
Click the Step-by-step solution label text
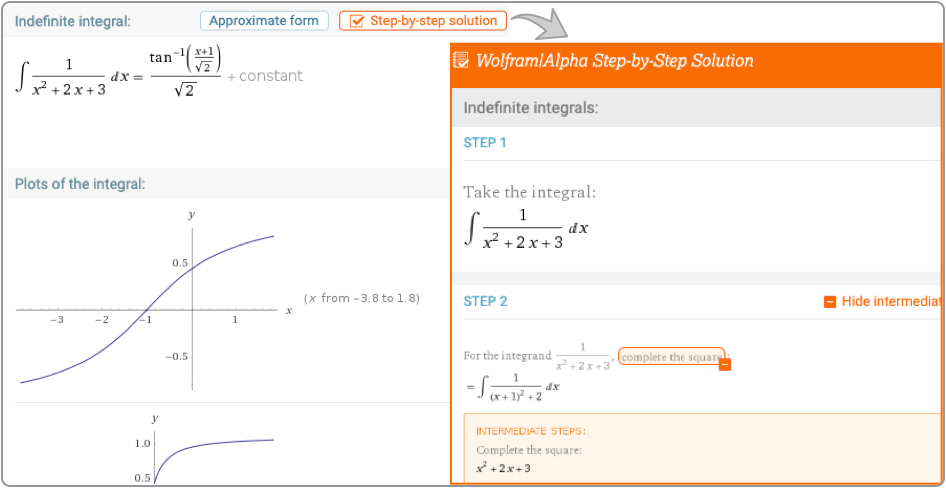point(433,21)
